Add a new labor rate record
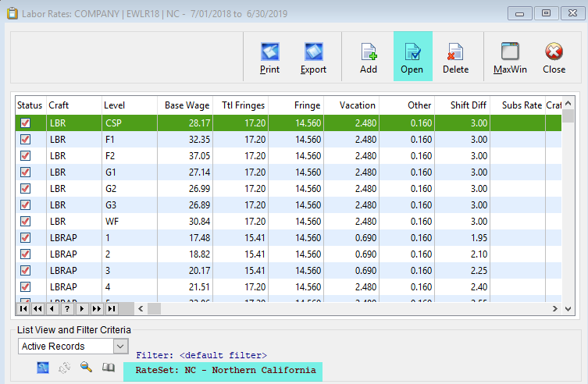 click(369, 58)
